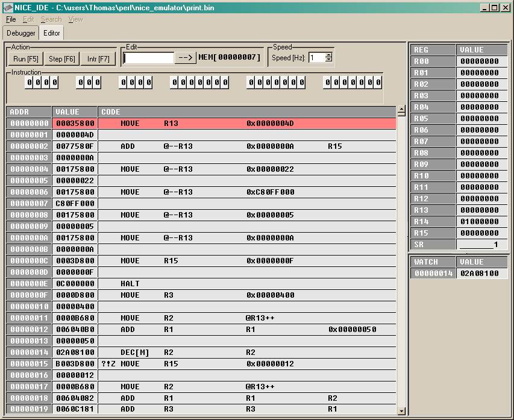This screenshot has width=514, height=420.
Task: Click the SR status register flags value
Action: coord(482,245)
